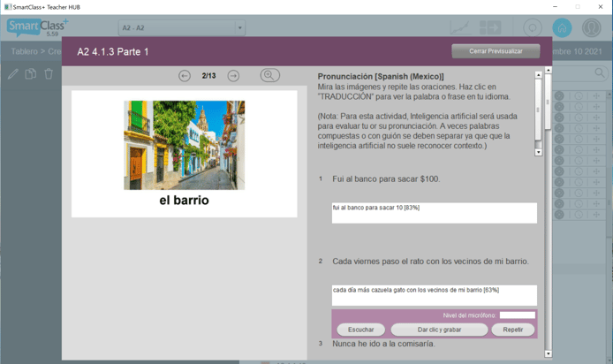Advance to the next slide with right arrow
This screenshot has height=364, width=613.
click(x=233, y=75)
